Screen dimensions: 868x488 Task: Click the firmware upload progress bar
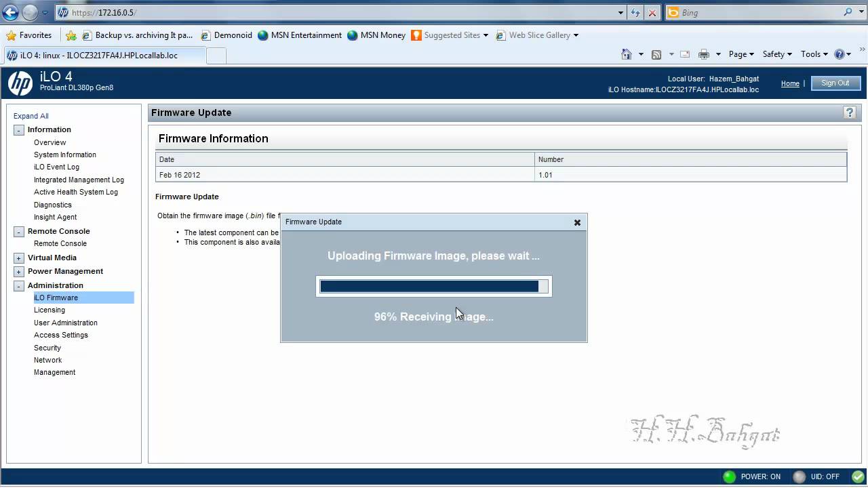[434, 286]
